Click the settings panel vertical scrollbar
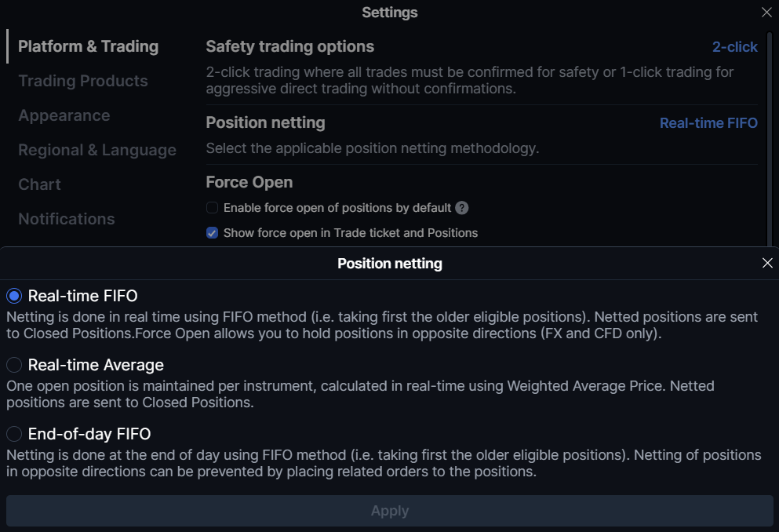Image resolution: width=779 pixels, height=532 pixels. coord(770,139)
